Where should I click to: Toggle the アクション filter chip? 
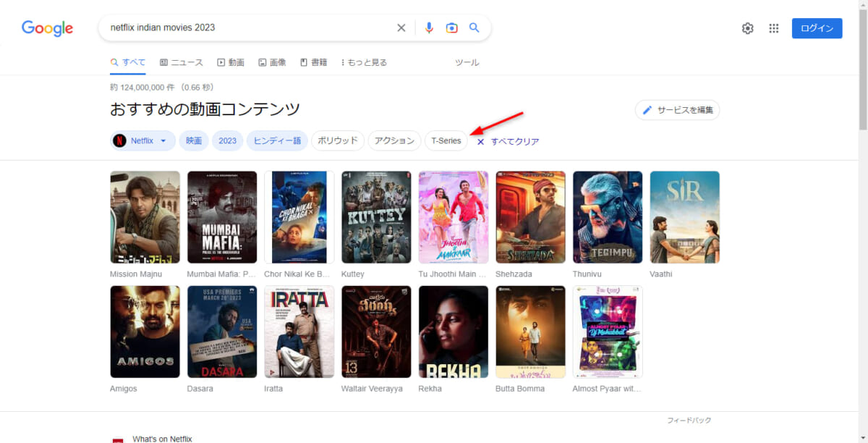tap(394, 140)
